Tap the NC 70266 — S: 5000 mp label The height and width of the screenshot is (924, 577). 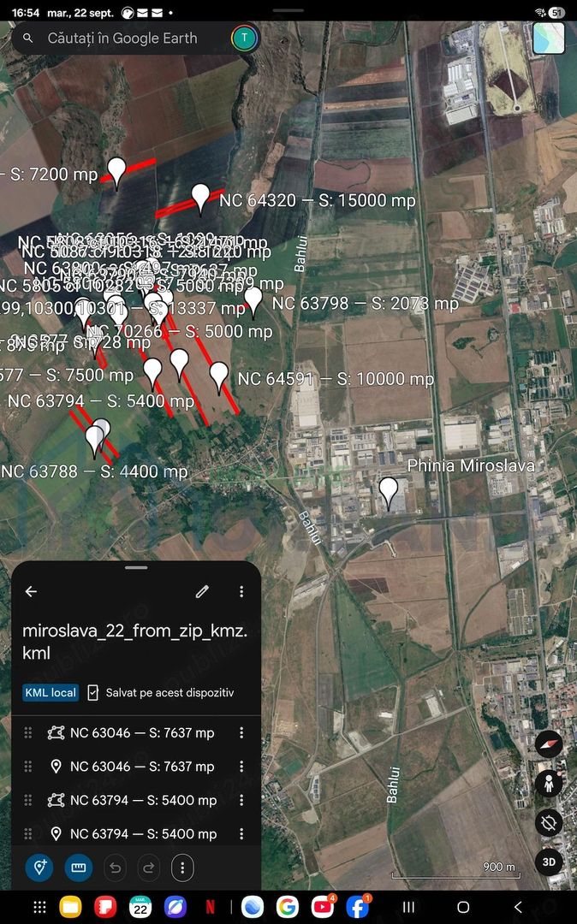(x=180, y=331)
